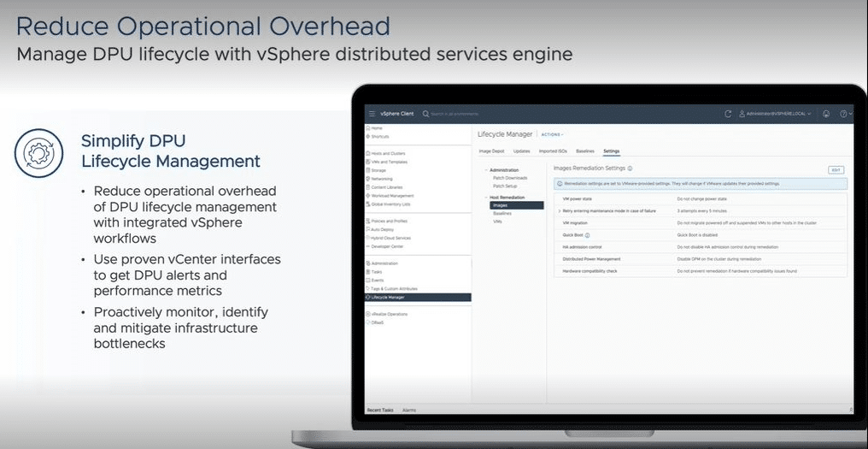Click the Hardware compatibility check label
The width and height of the screenshot is (868, 449).
(x=589, y=272)
